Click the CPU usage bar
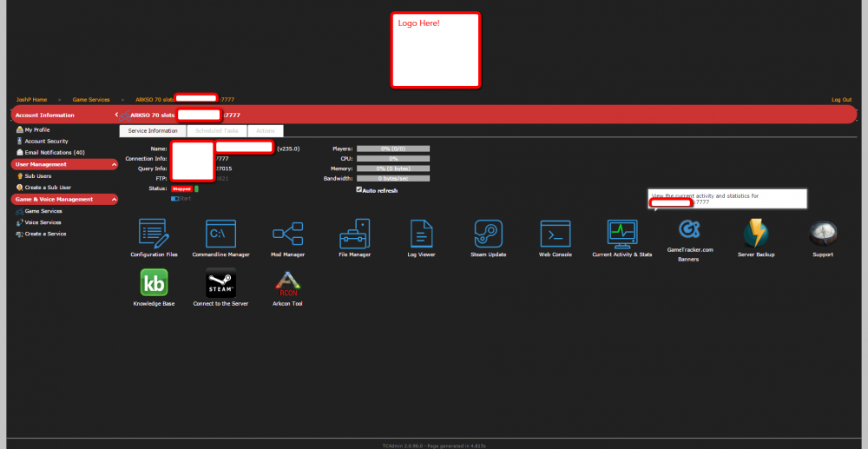 coord(392,159)
